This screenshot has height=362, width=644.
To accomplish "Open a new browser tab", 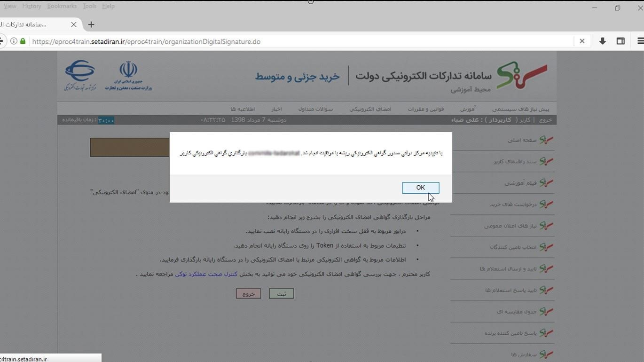I will pyautogui.click(x=91, y=24).
